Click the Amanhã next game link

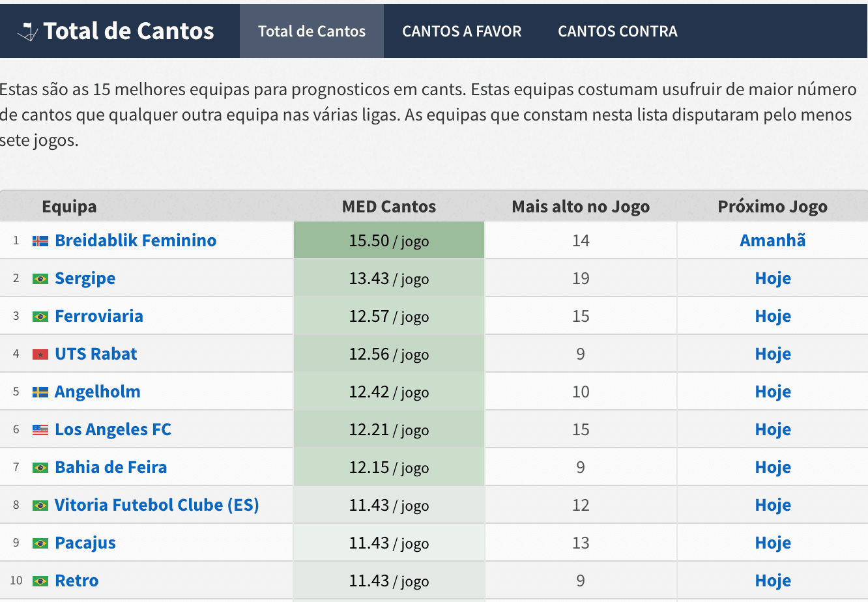tap(773, 240)
